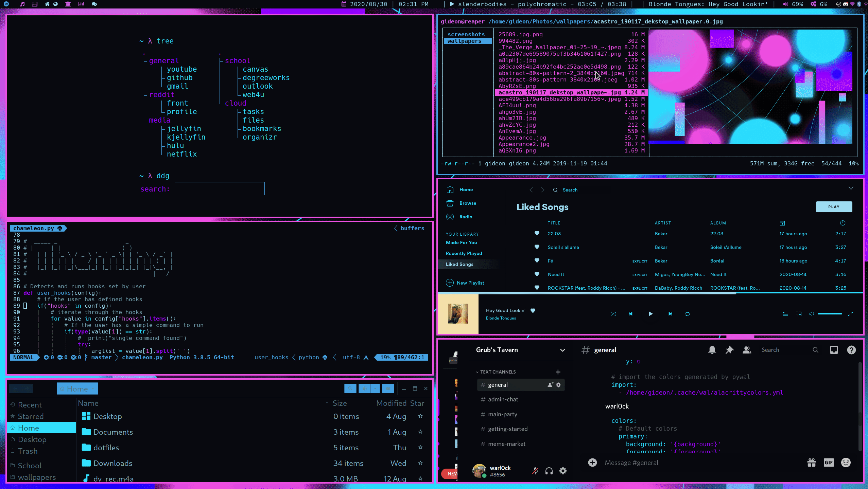Toggle repeat mode in the music player
The height and width of the screenshot is (489, 868).
(x=687, y=314)
